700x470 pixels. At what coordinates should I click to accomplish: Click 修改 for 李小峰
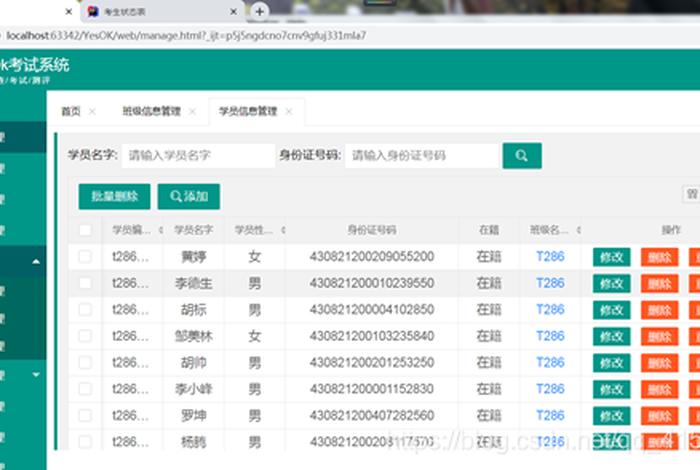point(612,390)
